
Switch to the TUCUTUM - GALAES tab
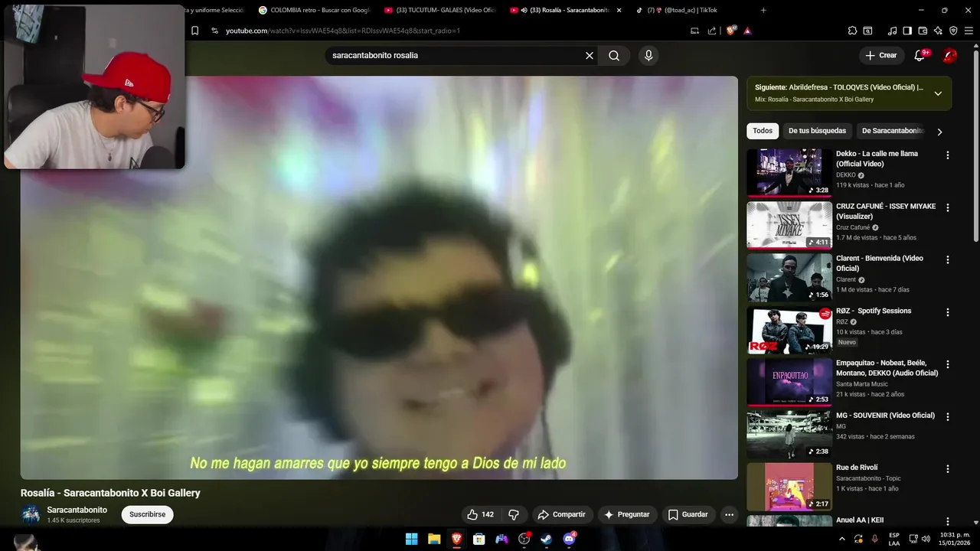[x=440, y=10]
